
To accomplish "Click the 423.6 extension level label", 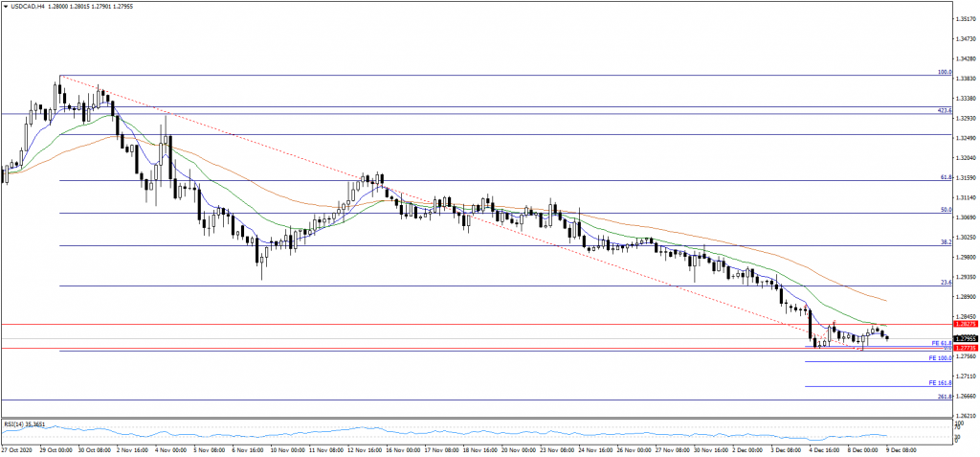I will tap(943, 110).
